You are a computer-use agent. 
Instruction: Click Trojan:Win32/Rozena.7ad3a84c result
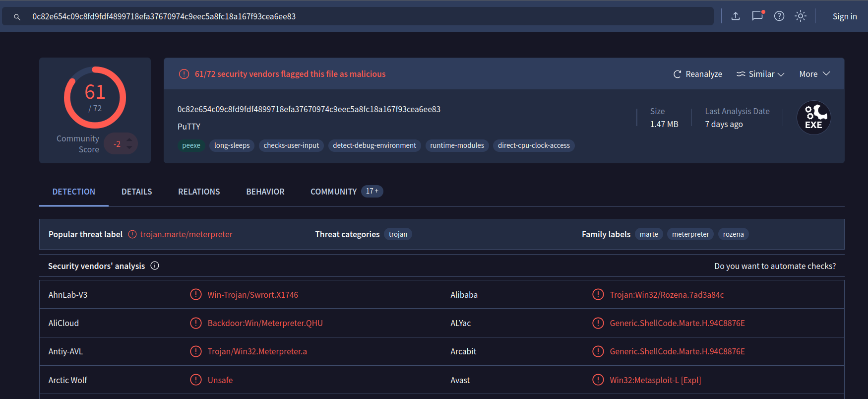pyautogui.click(x=667, y=295)
